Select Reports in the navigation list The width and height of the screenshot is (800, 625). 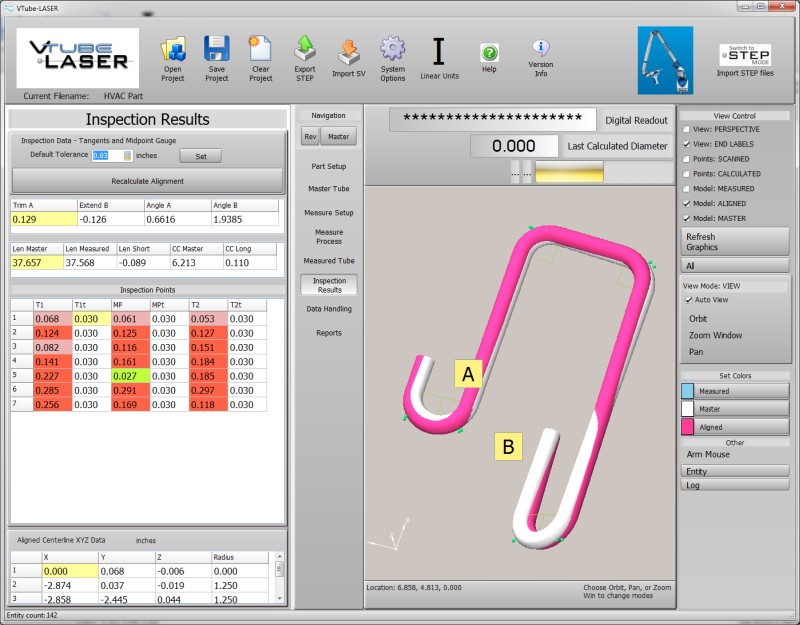[329, 333]
